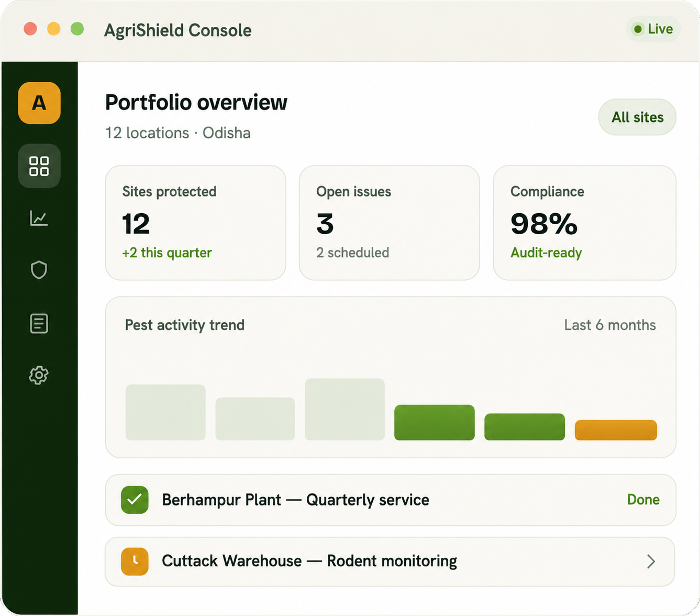Click the orange A logo badge
The image size is (700, 616).
tap(39, 103)
